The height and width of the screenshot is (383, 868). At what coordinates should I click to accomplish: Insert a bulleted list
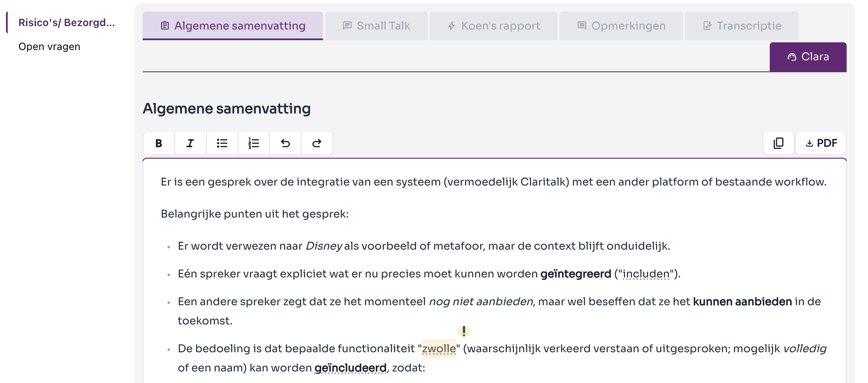coord(222,143)
